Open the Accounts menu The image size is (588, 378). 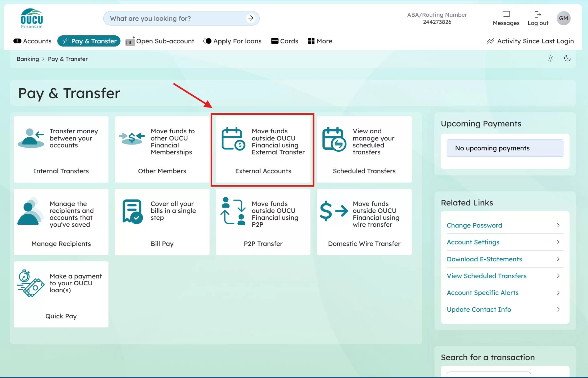32,41
